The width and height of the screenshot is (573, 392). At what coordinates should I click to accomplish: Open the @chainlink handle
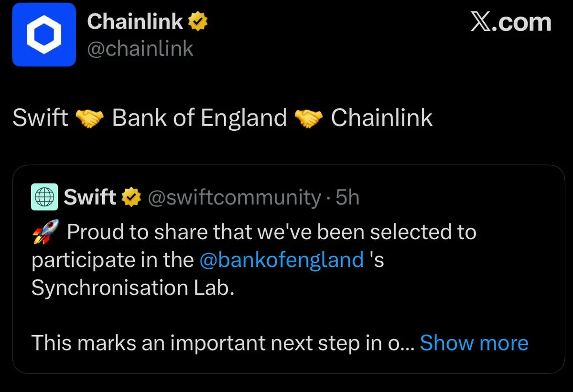[140, 48]
